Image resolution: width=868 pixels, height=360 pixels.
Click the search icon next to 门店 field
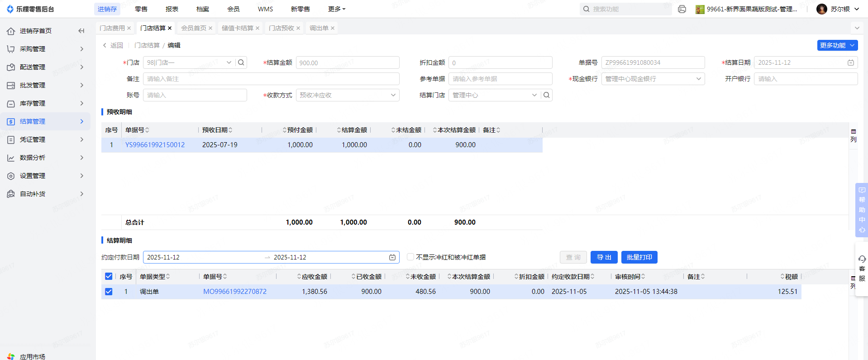(241, 62)
